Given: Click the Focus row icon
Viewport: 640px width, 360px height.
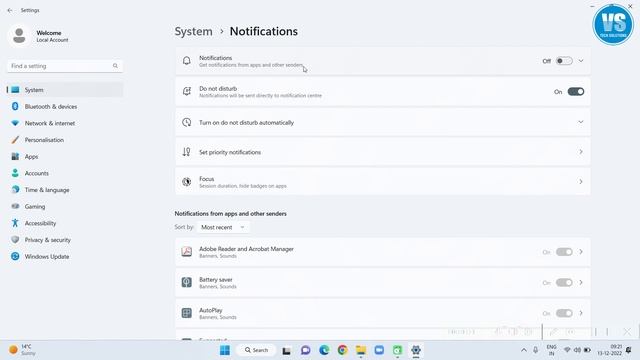Looking at the screenshot, I should (x=187, y=182).
